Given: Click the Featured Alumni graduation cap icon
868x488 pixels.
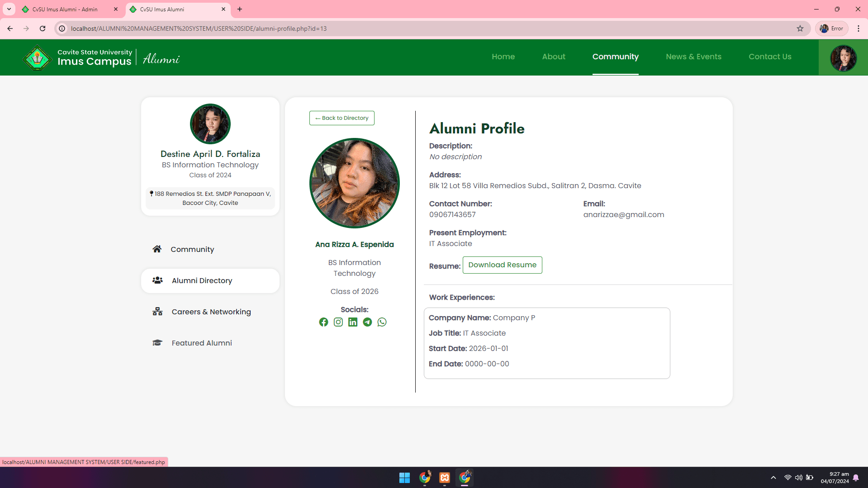Looking at the screenshot, I should 157,342.
